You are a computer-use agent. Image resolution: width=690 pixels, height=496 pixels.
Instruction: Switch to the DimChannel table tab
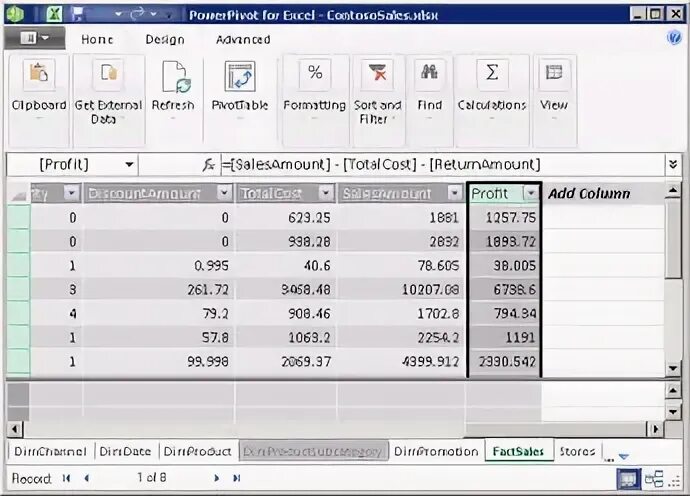point(50,452)
